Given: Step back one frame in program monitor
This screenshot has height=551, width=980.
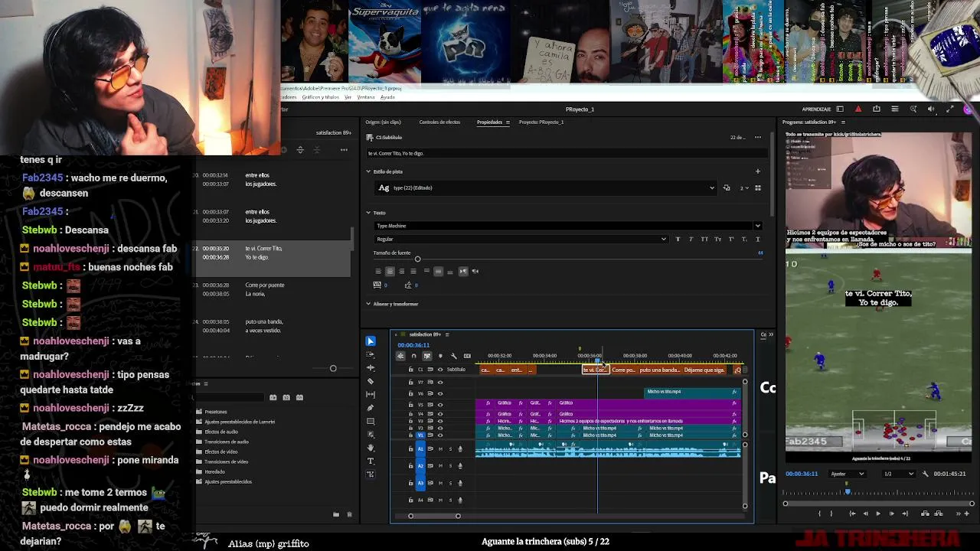Looking at the screenshot, I should click(x=865, y=514).
